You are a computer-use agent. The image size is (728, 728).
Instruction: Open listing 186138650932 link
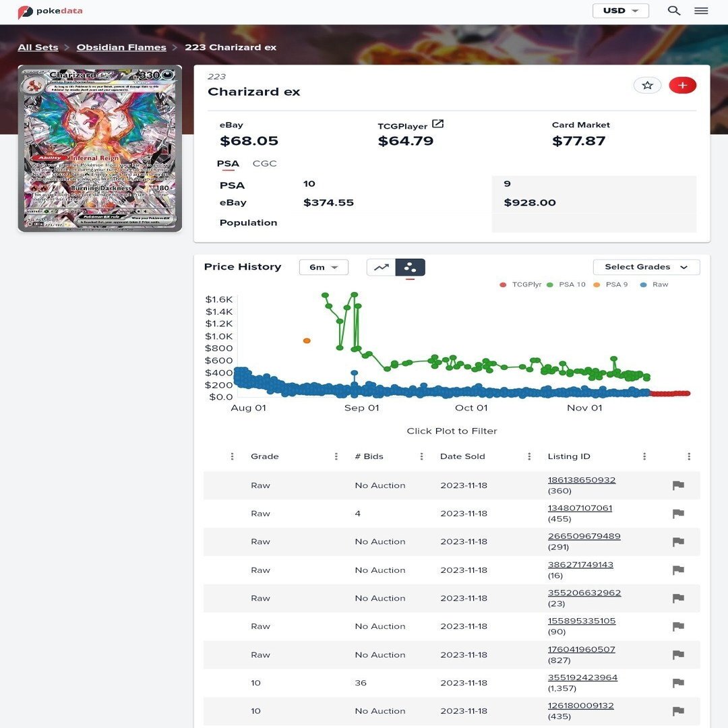[581, 480]
